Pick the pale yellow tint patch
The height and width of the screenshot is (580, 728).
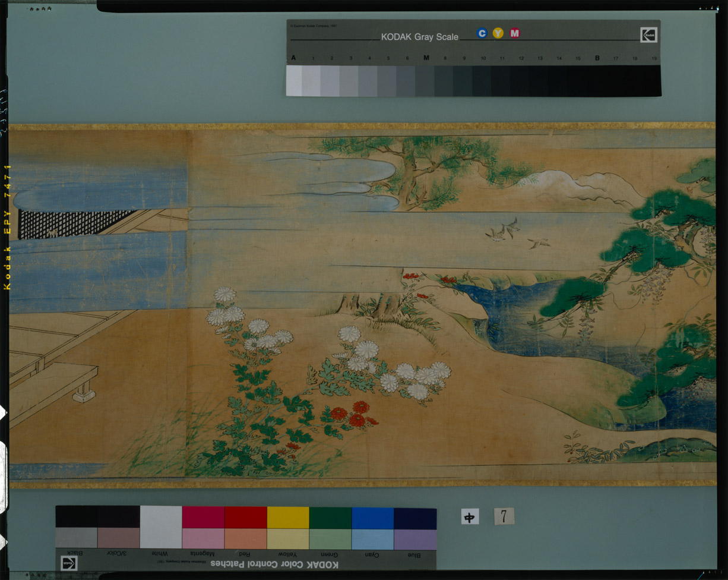(288, 538)
